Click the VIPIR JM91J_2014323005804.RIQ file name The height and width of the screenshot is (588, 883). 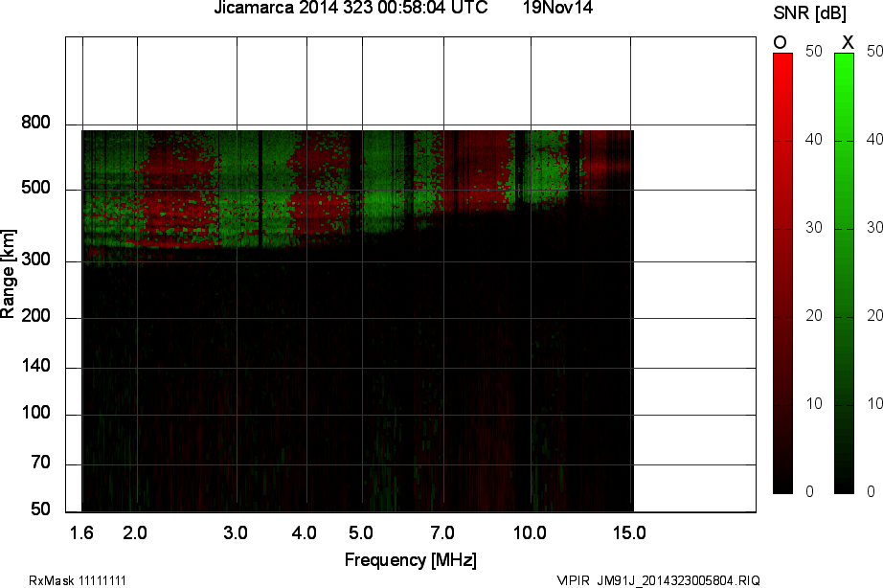tap(658, 580)
